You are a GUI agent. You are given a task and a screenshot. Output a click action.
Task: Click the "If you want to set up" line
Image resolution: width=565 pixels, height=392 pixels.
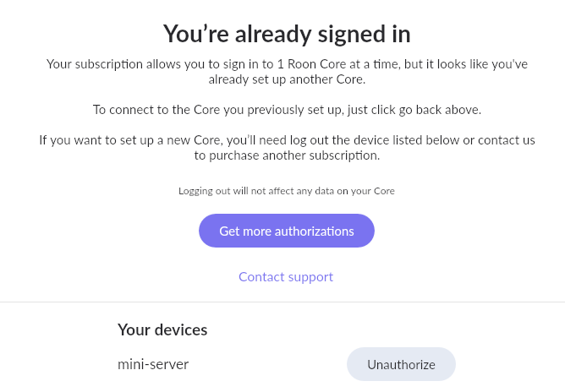click(x=286, y=139)
